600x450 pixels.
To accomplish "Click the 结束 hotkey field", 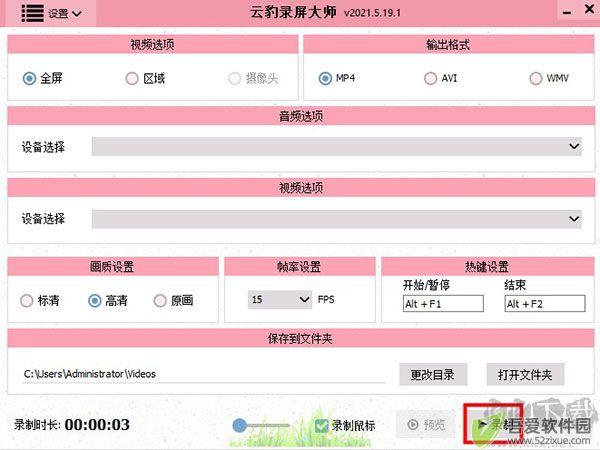I will pos(545,304).
